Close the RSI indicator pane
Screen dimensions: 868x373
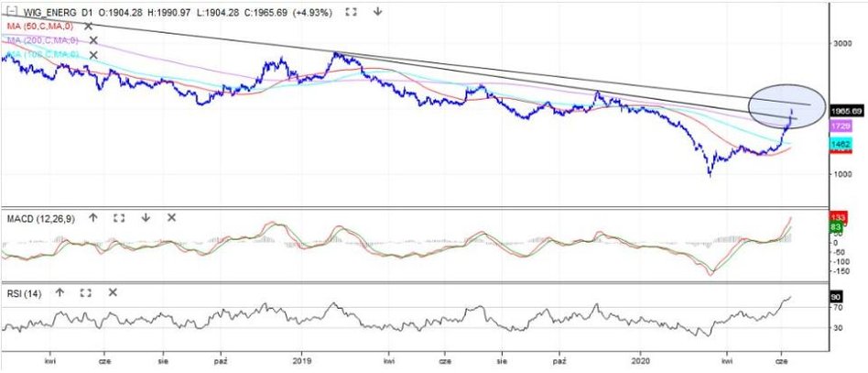[113, 292]
